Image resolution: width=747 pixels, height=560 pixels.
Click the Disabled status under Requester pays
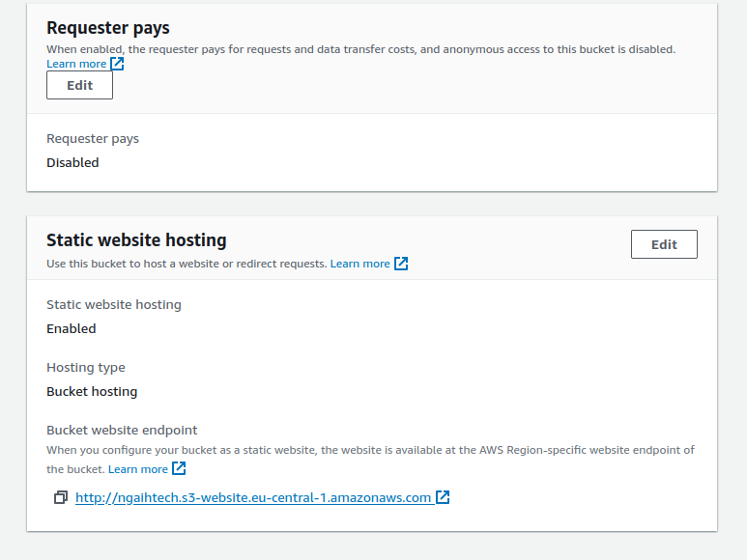coord(72,163)
